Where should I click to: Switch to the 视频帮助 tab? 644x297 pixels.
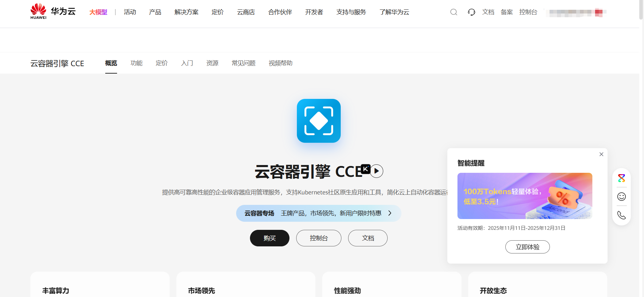click(280, 63)
